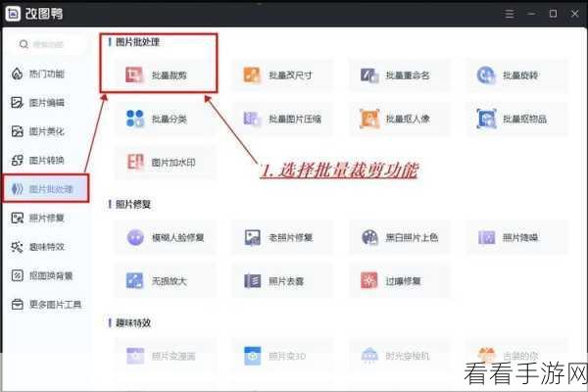Click the 照片去雾 label text
The height and width of the screenshot is (392, 588).
point(286,281)
